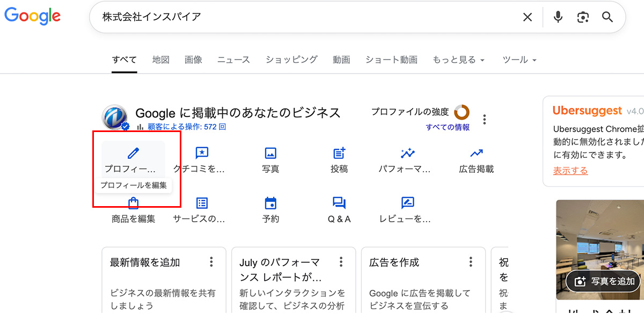644x314 pixels.
Task: Open the 広告を作成 card
Action: [423, 280]
